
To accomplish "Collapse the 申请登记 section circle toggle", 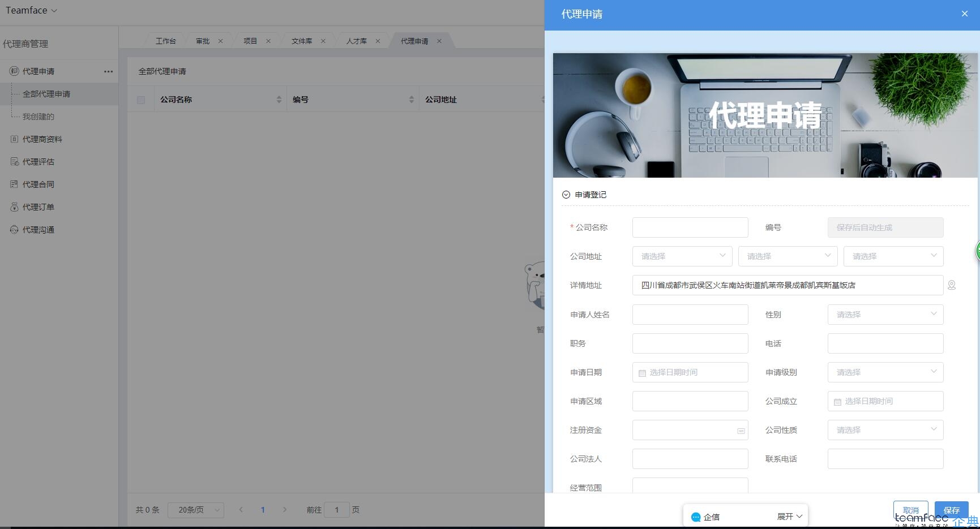I will pyautogui.click(x=566, y=194).
